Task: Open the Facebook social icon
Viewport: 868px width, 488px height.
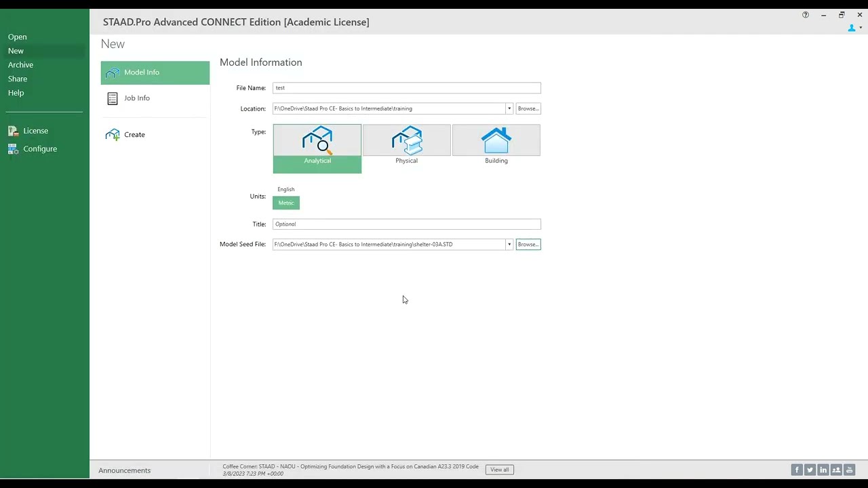Action: coord(797,470)
